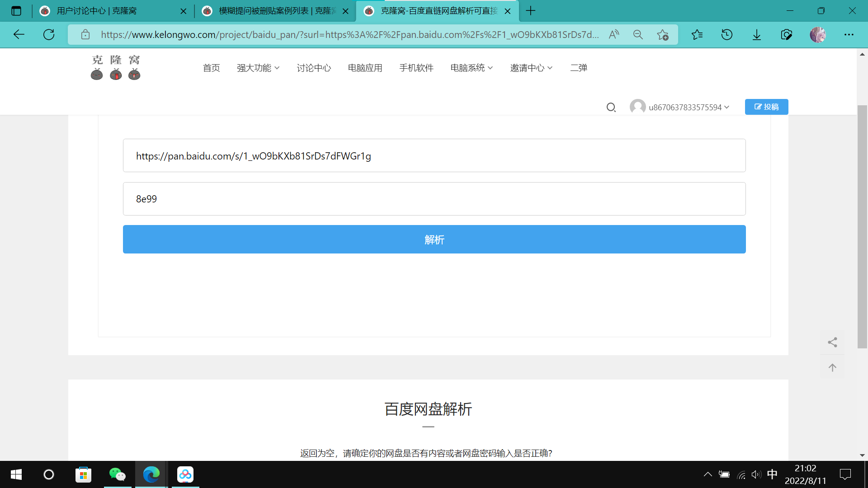Click the browser profile avatar
868x488 pixels.
(x=818, y=34)
